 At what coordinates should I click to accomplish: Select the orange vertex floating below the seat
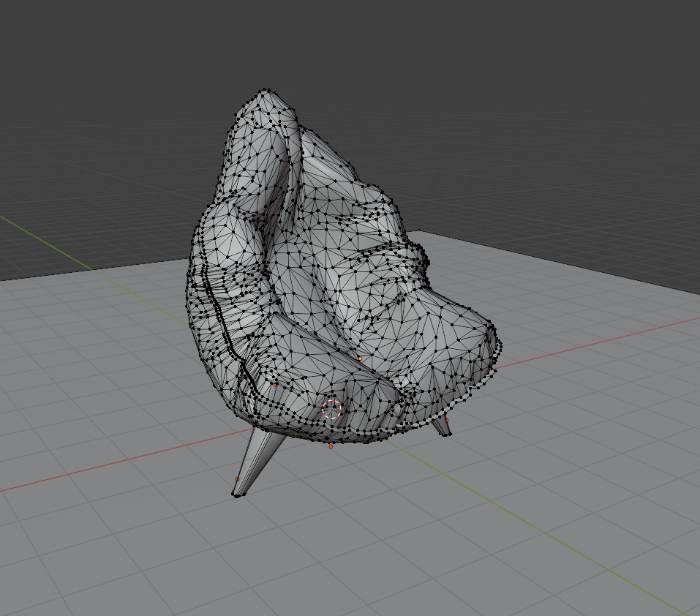click(x=331, y=446)
